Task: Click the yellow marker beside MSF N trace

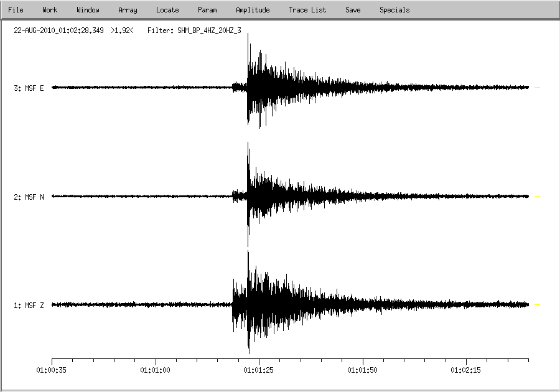Action: coord(537,197)
